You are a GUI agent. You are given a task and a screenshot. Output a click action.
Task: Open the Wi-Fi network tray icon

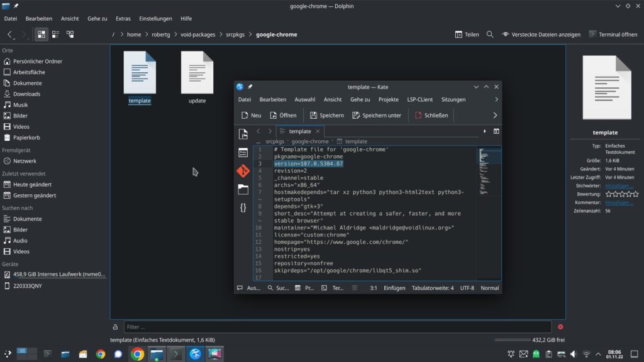pyautogui.click(x=587, y=354)
